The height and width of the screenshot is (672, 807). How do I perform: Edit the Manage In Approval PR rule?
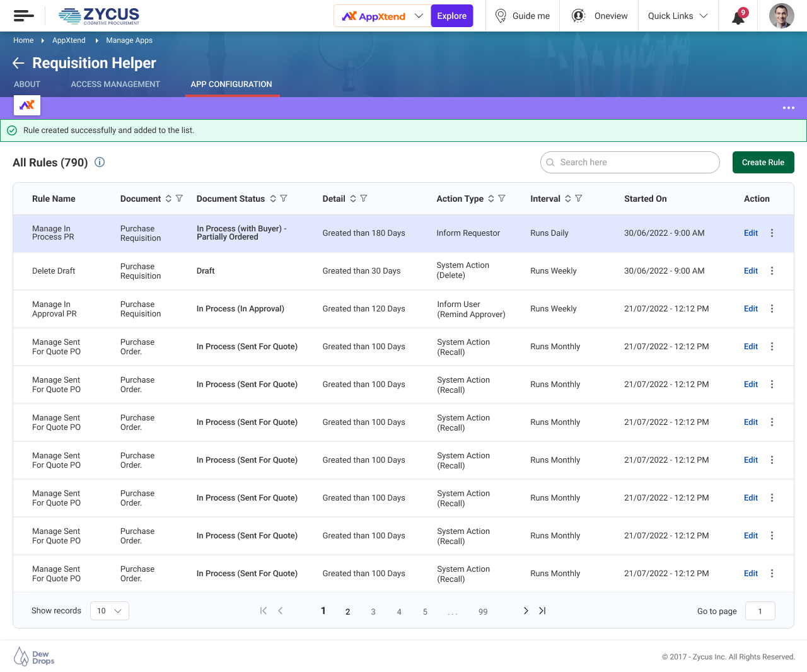(x=750, y=309)
